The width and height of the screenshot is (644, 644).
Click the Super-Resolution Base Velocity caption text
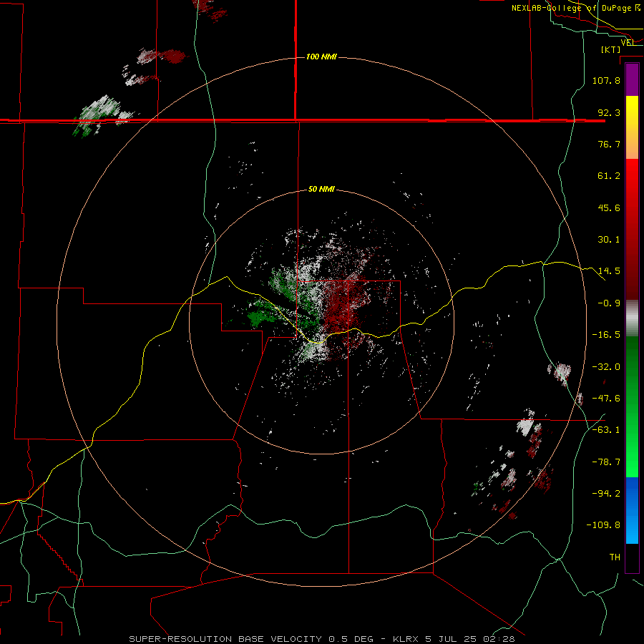click(225, 639)
